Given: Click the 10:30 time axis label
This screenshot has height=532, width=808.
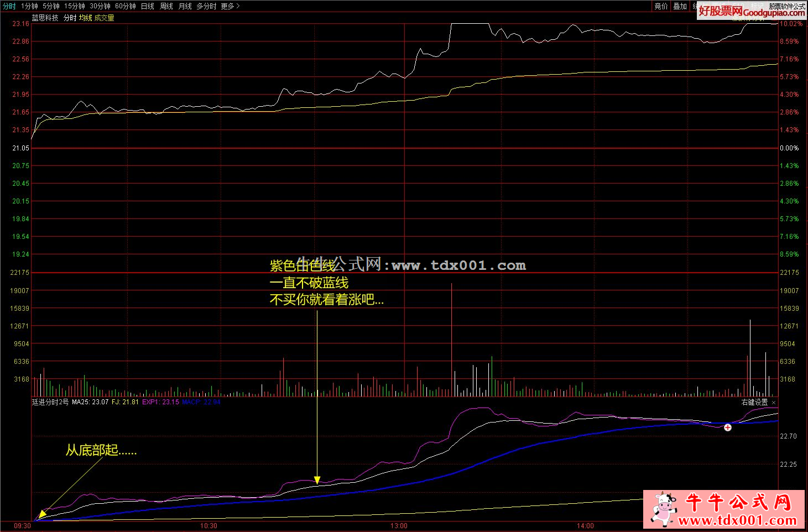Looking at the screenshot, I should point(208,526).
